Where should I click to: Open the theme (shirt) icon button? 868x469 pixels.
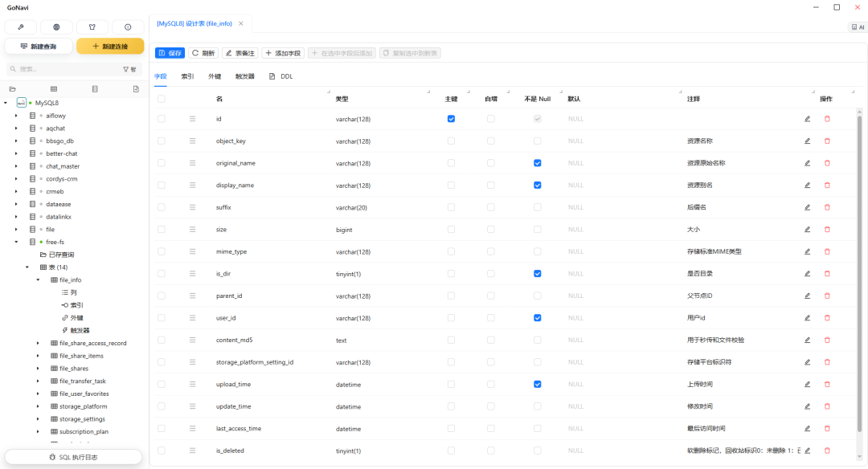pos(92,27)
